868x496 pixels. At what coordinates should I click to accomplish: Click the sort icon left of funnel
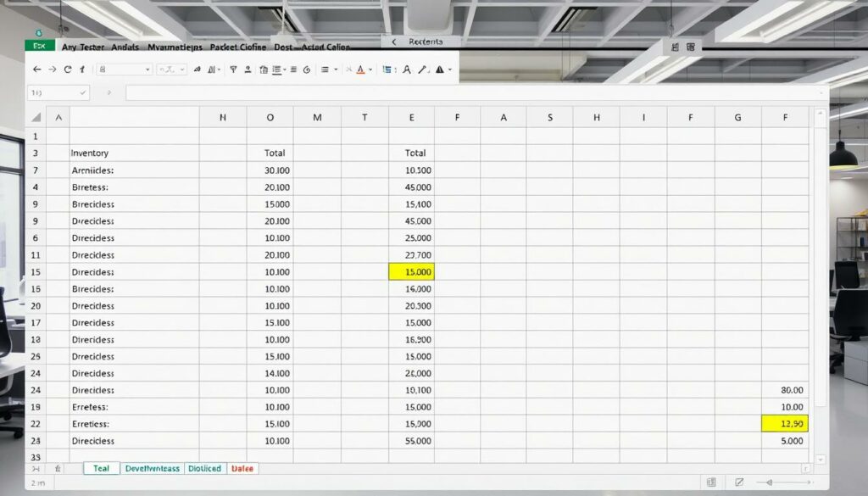[211, 70]
